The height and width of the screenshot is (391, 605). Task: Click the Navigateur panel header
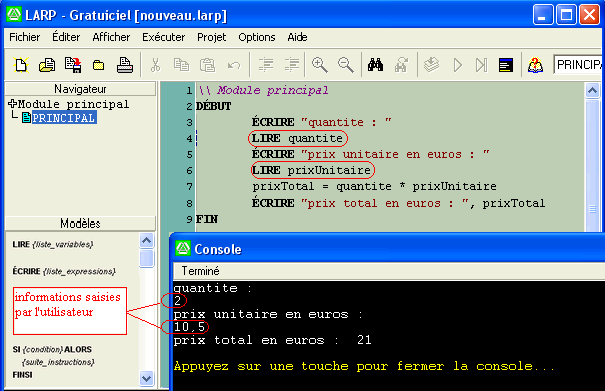point(80,89)
